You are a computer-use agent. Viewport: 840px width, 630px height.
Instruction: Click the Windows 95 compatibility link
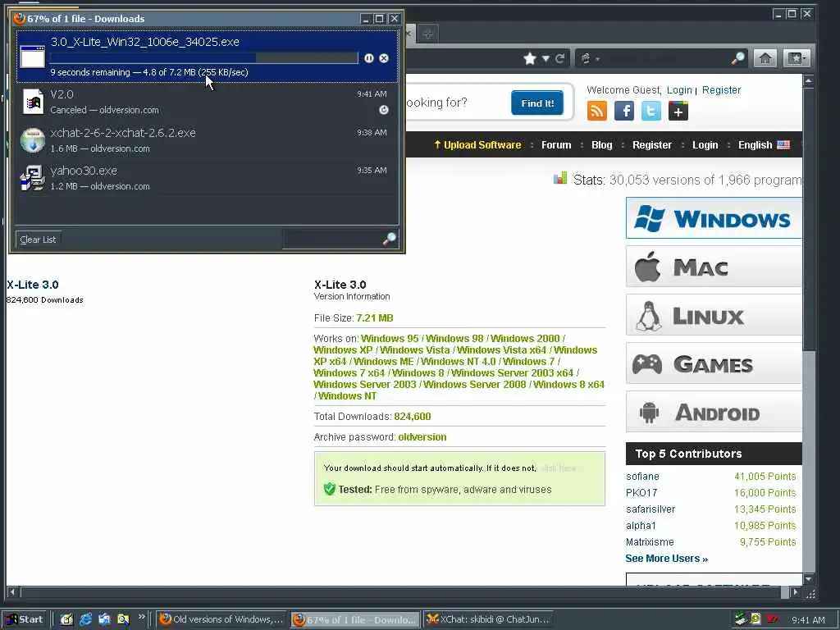pos(390,339)
